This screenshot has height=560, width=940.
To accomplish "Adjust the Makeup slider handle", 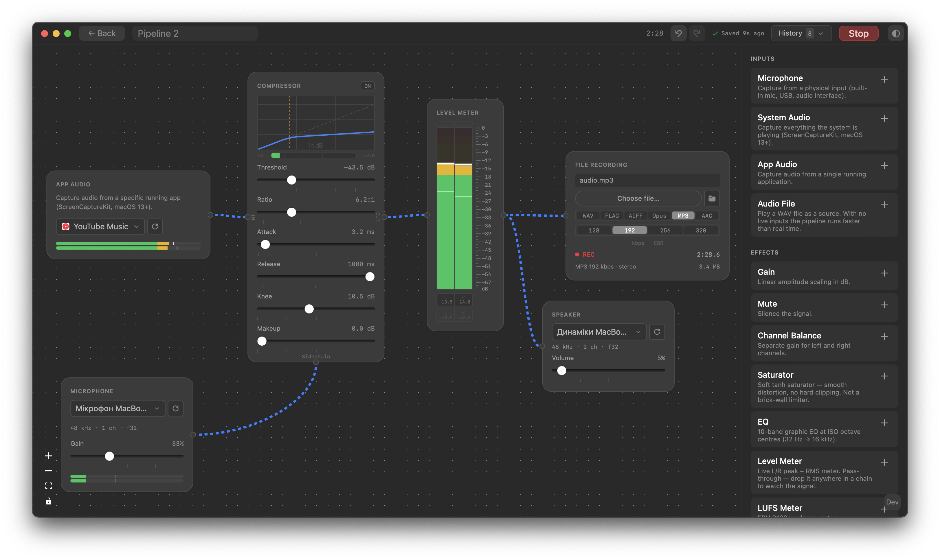I will pyautogui.click(x=262, y=341).
